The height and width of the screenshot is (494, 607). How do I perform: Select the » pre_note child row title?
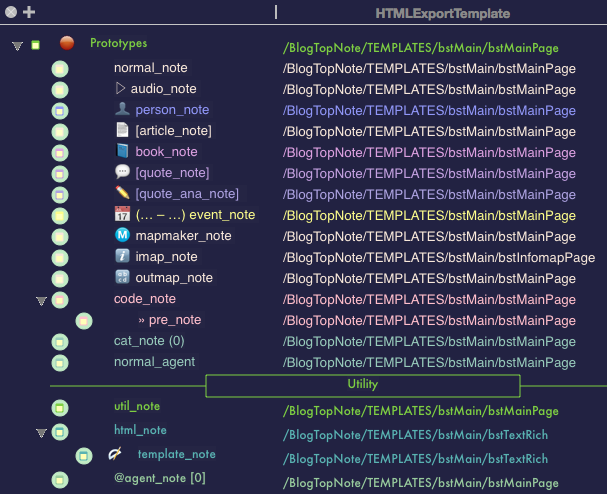(170, 319)
